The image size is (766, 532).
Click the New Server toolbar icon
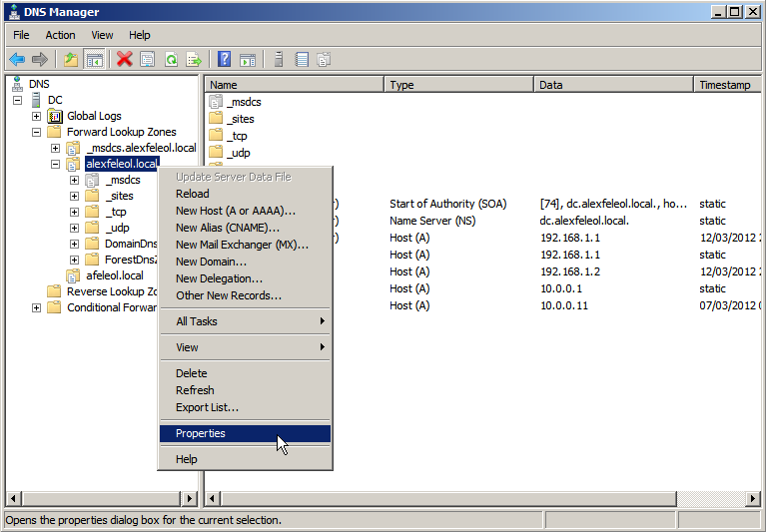point(278,60)
